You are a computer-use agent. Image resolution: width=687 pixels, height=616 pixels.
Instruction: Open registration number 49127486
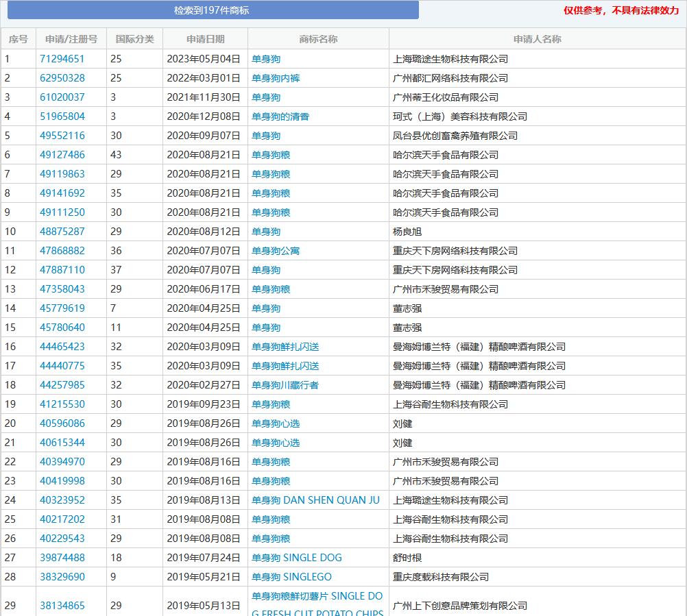pos(62,155)
